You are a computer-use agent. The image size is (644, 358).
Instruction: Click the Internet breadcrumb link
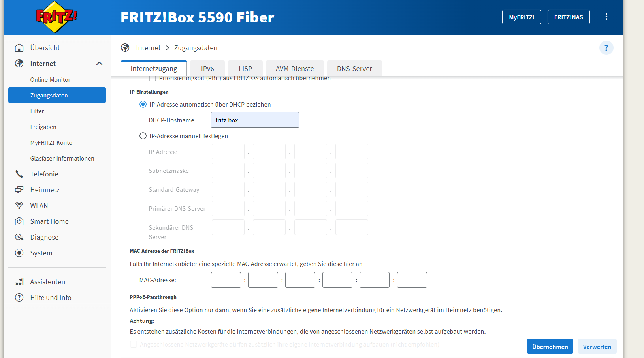[148, 48]
